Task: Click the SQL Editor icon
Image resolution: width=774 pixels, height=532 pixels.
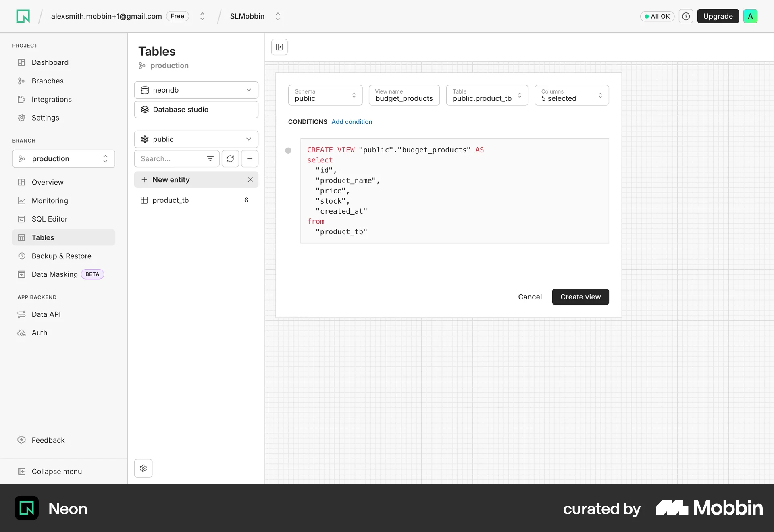Action: [x=21, y=219]
